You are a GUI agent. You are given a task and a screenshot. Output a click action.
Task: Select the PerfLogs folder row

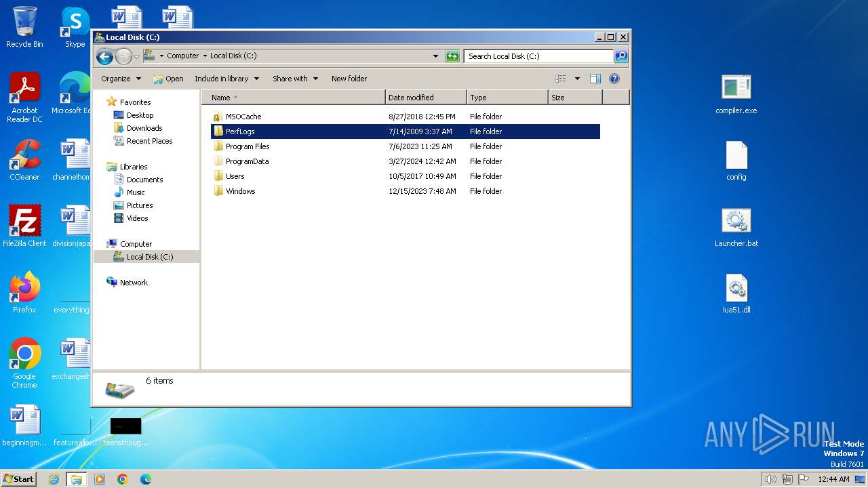[x=406, y=131]
